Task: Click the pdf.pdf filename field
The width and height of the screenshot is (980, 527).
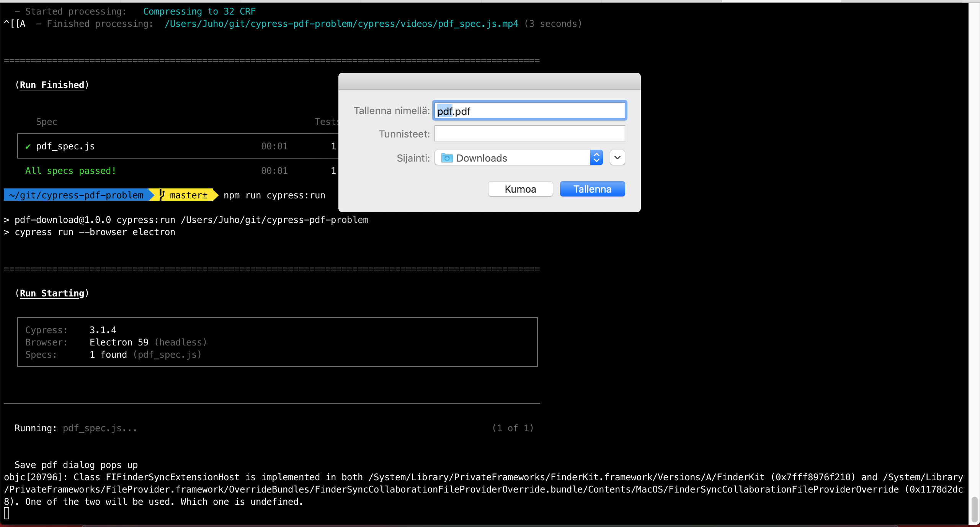Action: [x=529, y=111]
